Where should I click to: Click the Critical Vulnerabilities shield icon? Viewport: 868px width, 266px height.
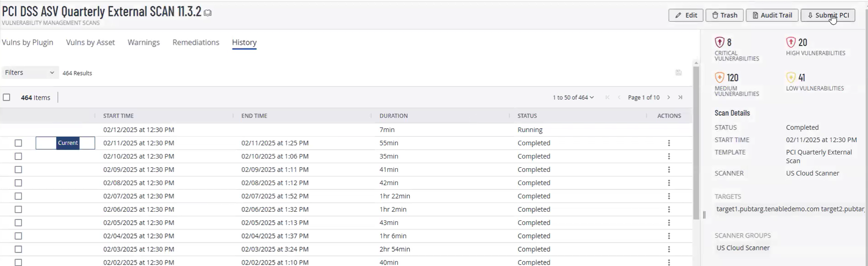click(720, 43)
